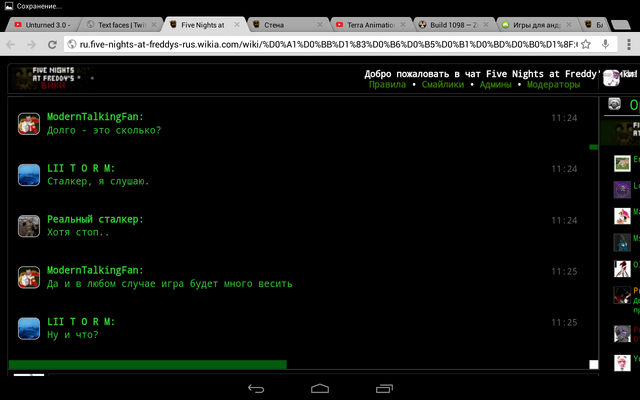Click Реальный сталкер avatar in chat
The image size is (640, 400).
29,226
